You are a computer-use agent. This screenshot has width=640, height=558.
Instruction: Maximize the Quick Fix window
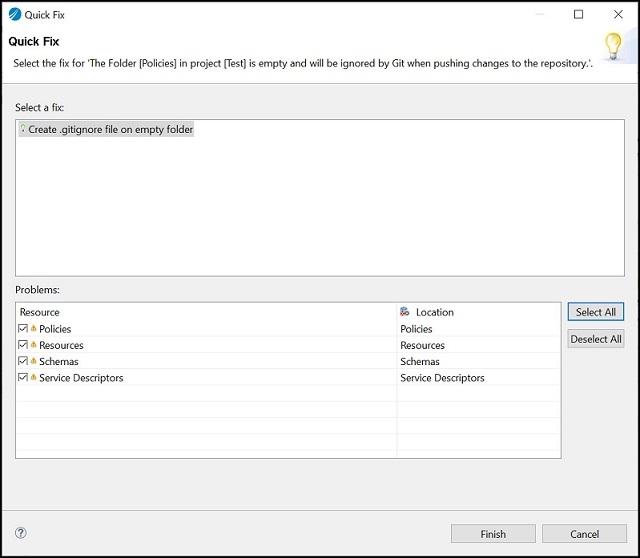[x=578, y=15]
